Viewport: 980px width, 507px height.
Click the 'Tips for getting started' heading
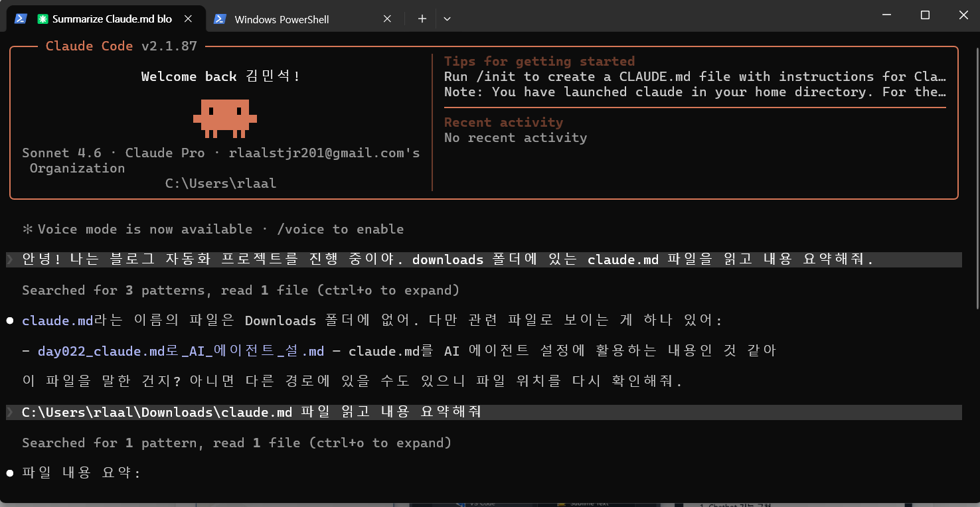pyautogui.click(x=539, y=61)
